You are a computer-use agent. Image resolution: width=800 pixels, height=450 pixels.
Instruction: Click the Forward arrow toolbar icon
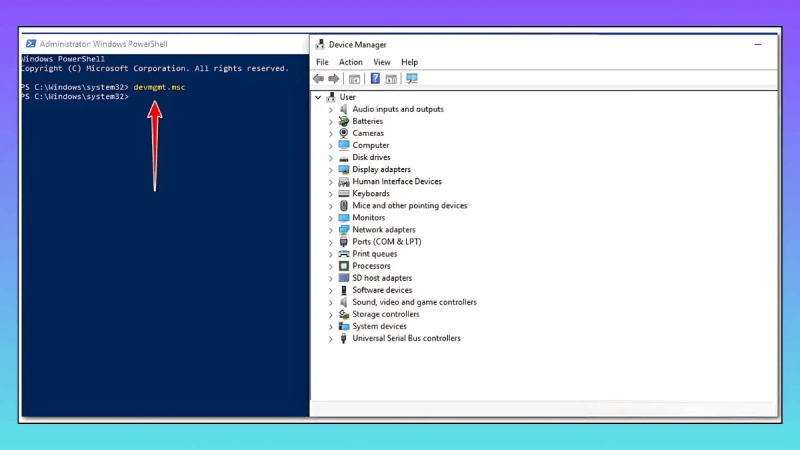point(333,78)
